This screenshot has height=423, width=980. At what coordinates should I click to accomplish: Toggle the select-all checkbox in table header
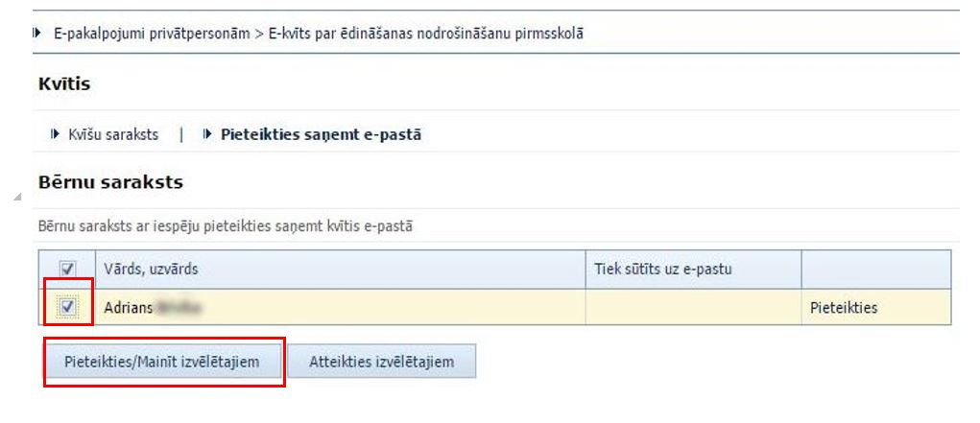(x=67, y=270)
